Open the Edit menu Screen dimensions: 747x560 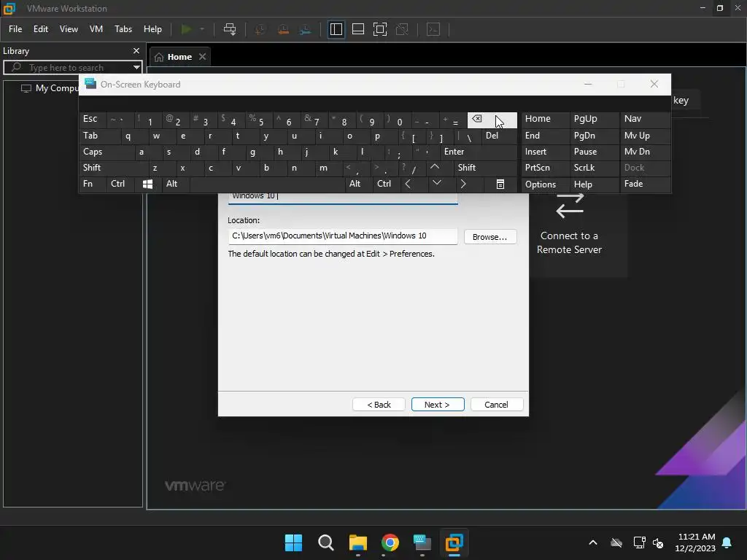[x=41, y=29]
